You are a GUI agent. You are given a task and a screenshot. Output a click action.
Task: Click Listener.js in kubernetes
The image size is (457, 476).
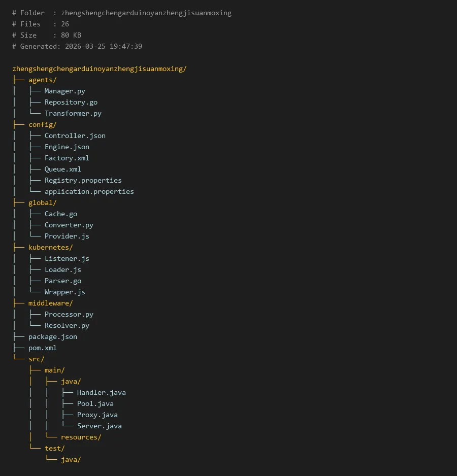tap(67, 258)
